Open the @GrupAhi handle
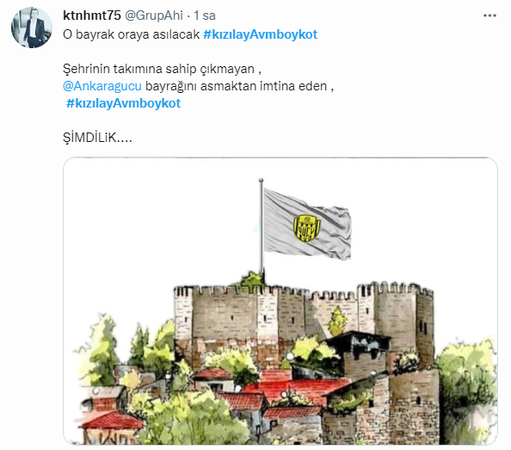This screenshot has width=511, height=450. pos(154,15)
